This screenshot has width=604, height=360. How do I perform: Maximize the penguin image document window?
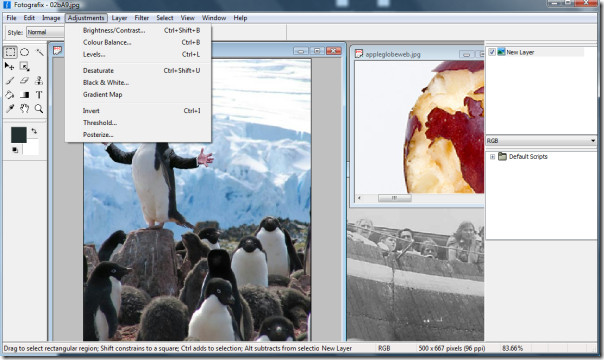[x=317, y=51]
